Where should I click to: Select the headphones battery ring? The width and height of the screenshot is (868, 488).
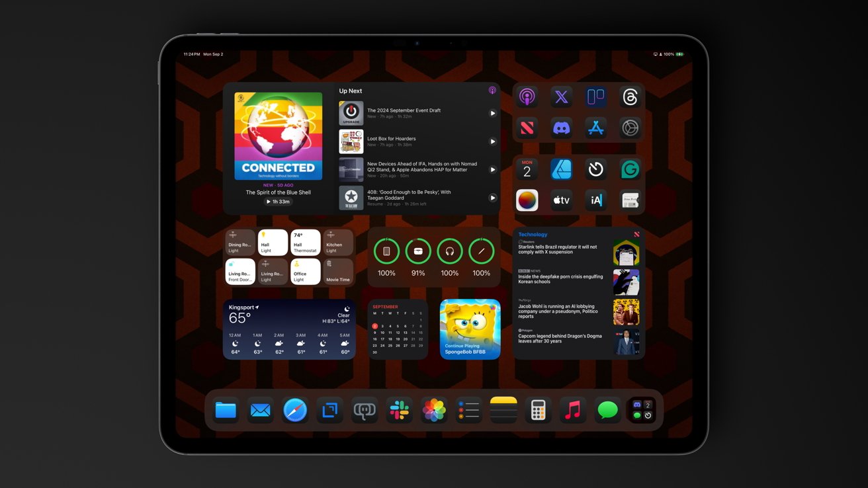450,251
